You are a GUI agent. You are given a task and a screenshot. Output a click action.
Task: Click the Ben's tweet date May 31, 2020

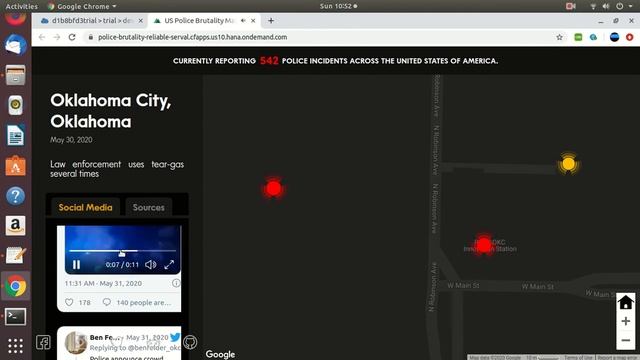pos(147,337)
